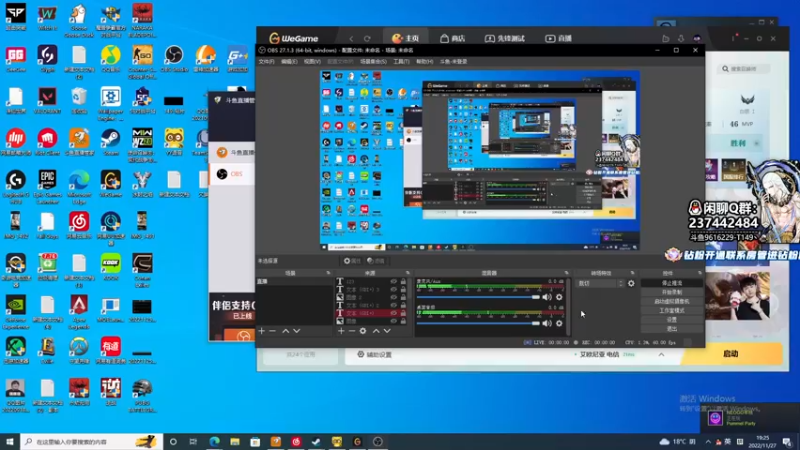Open OBS 编辑(E) menu

289,61
